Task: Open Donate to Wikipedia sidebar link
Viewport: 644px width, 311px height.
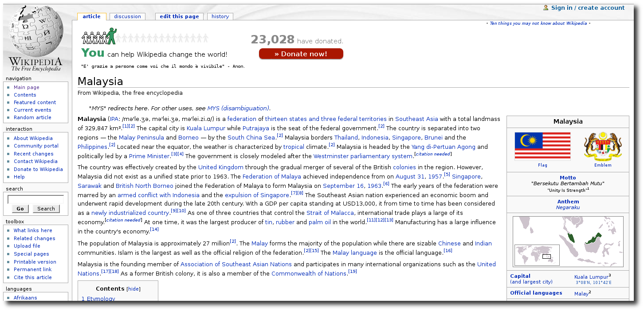Action: tap(38, 169)
